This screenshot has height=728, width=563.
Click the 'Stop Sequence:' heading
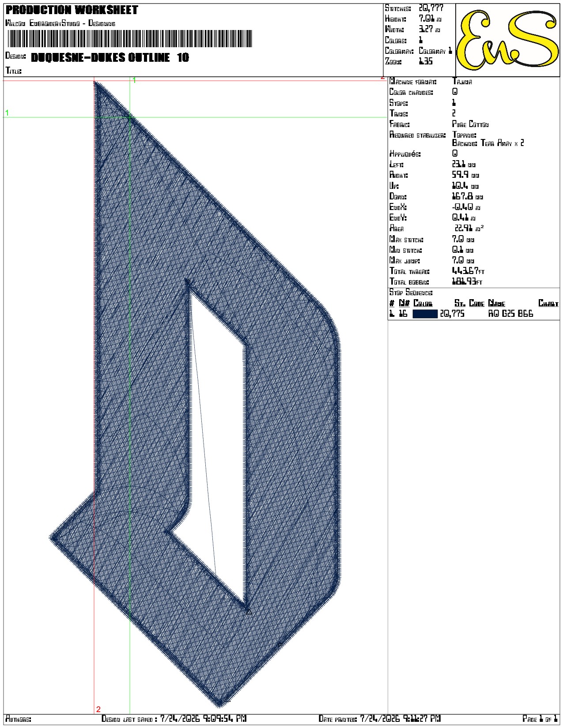point(411,293)
